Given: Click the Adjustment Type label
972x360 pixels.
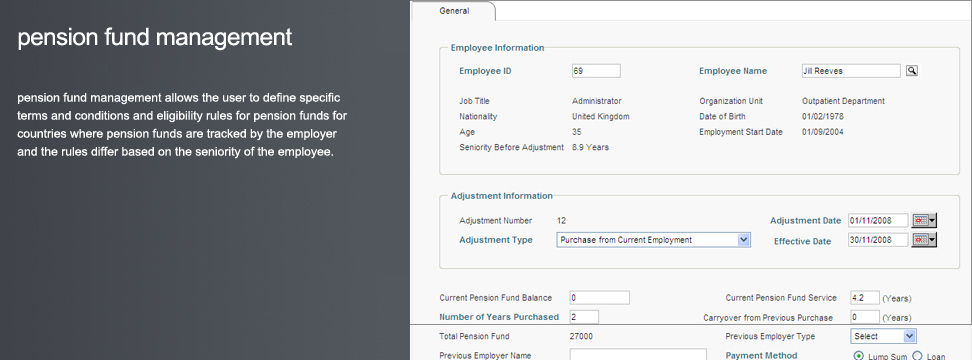Looking at the screenshot, I should (496, 240).
